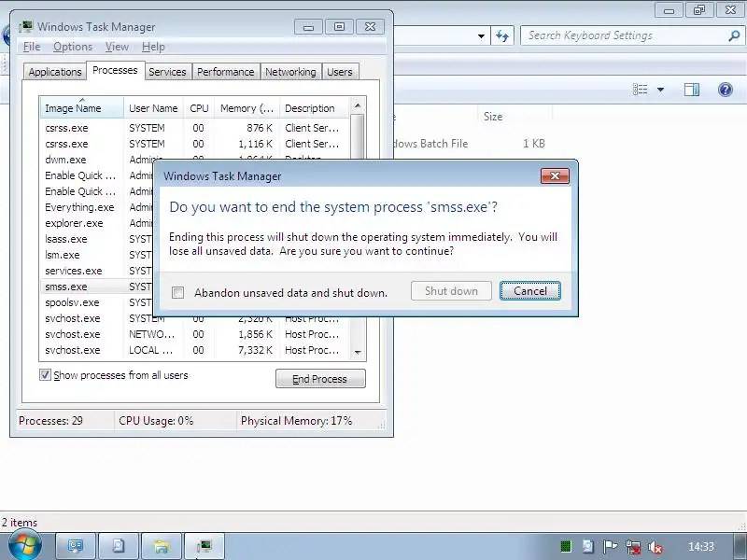The height and width of the screenshot is (560, 747).
Task: Click the Task Manager title bar icon
Action: click(x=26, y=27)
